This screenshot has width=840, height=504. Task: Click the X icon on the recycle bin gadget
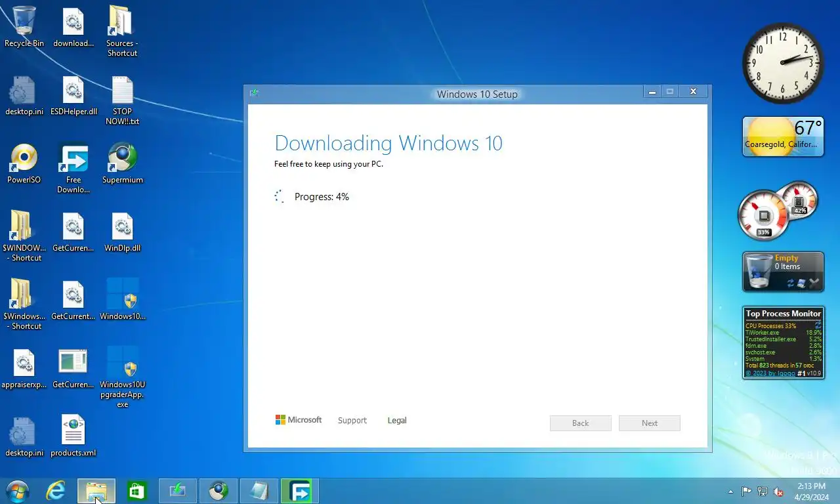tap(814, 283)
